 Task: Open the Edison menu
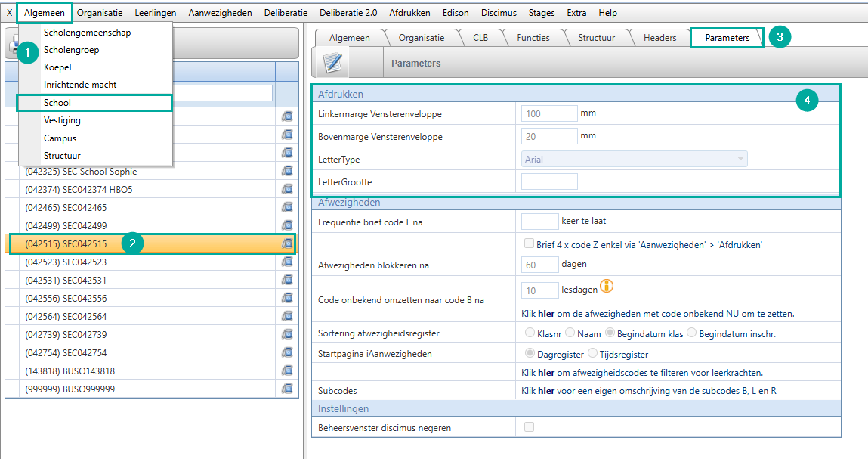(x=456, y=13)
